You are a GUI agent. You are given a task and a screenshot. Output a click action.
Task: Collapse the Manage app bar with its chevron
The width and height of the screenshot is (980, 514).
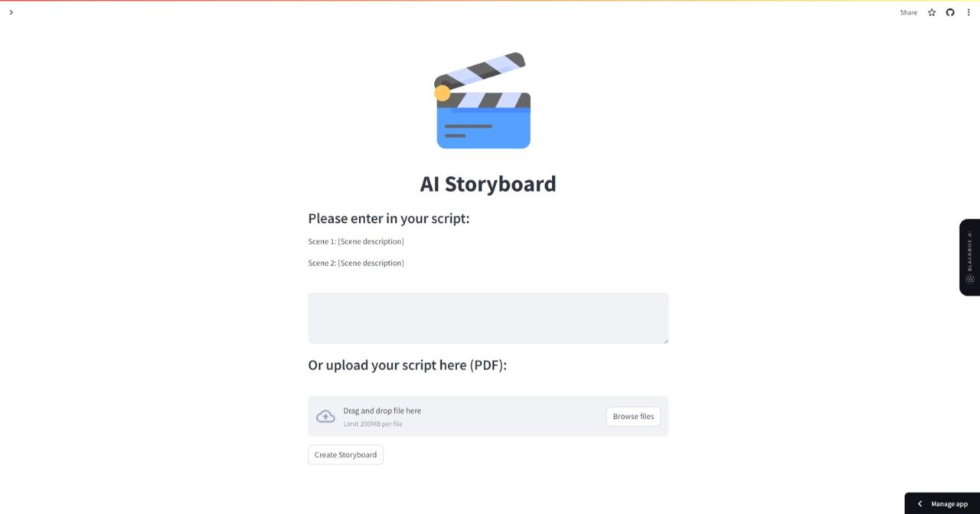coord(919,503)
